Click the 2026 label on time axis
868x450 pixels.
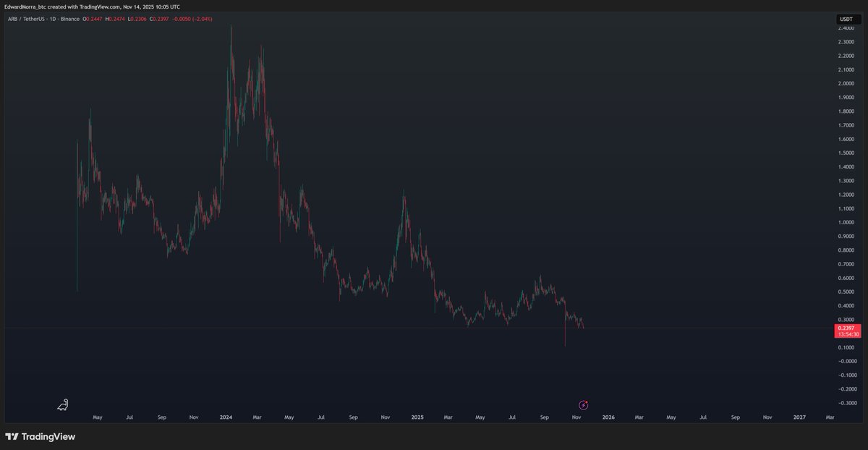coord(609,417)
